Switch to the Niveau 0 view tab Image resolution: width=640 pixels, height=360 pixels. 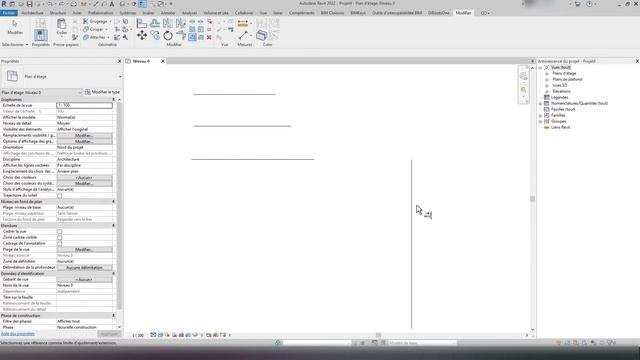coord(141,61)
